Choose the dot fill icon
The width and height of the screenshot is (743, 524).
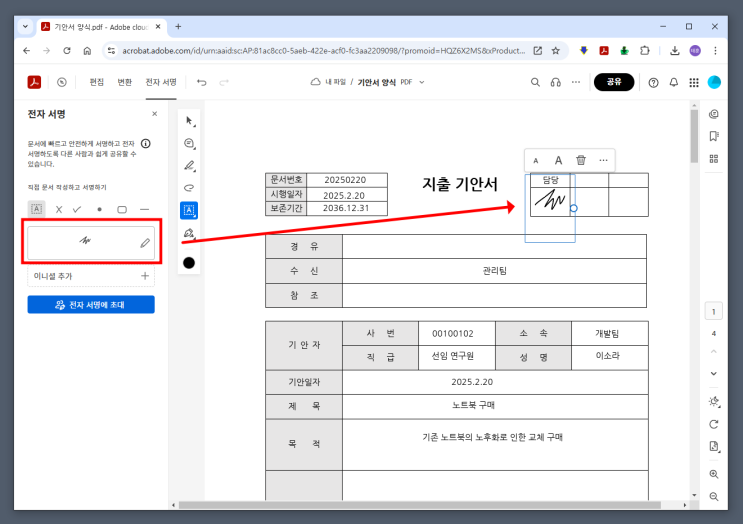[100, 209]
